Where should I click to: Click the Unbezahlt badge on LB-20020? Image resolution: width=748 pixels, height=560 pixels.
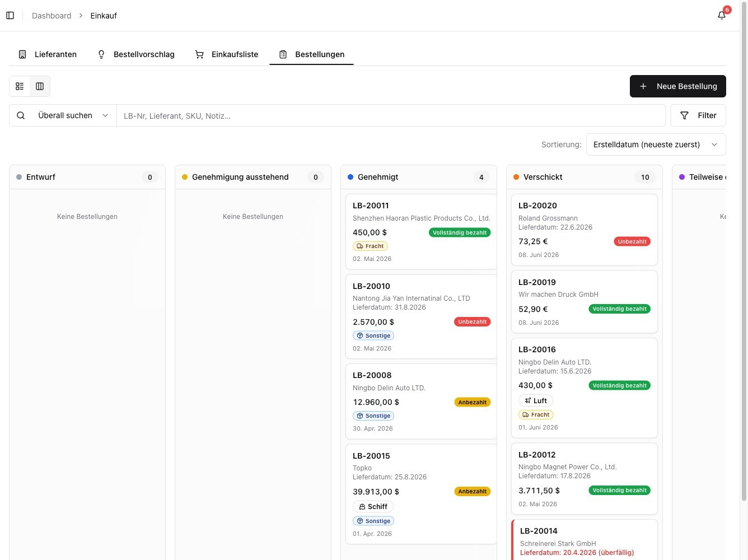pyautogui.click(x=632, y=242)
